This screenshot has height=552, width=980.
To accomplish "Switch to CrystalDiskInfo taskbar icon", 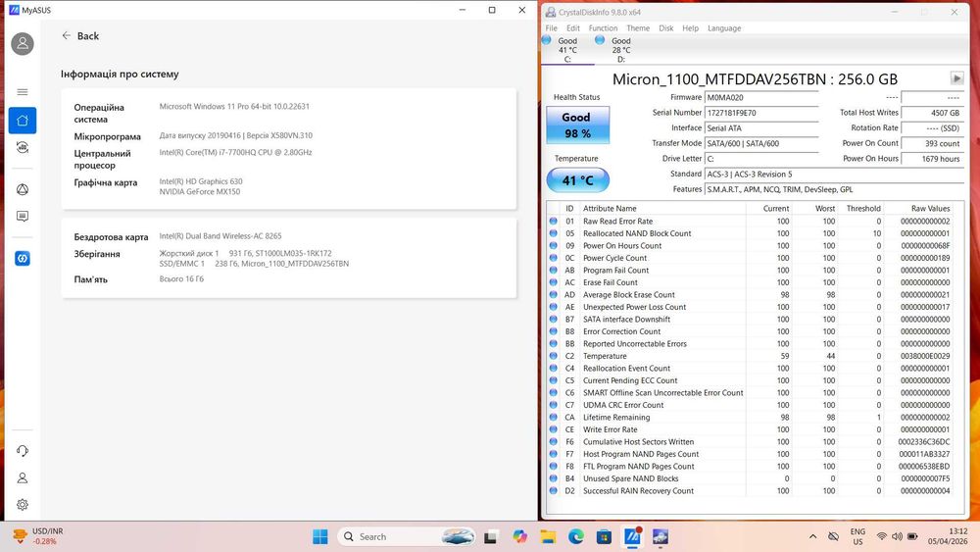I will (x=661, y=536).
